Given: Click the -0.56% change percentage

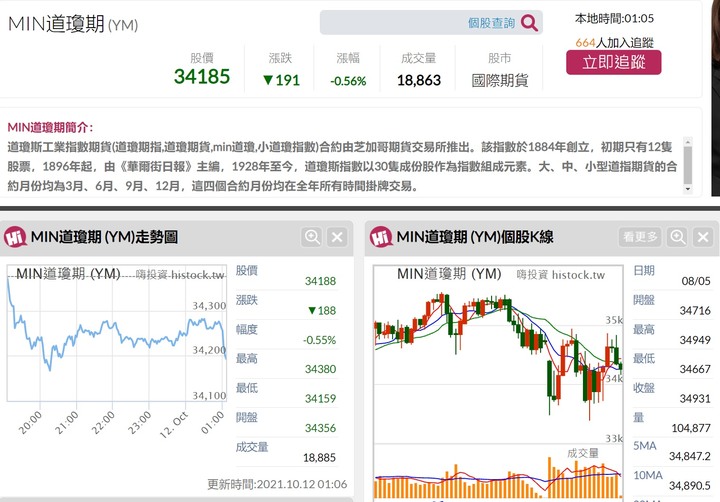Looking at the screenshot, I should click(x=348, y=81).
